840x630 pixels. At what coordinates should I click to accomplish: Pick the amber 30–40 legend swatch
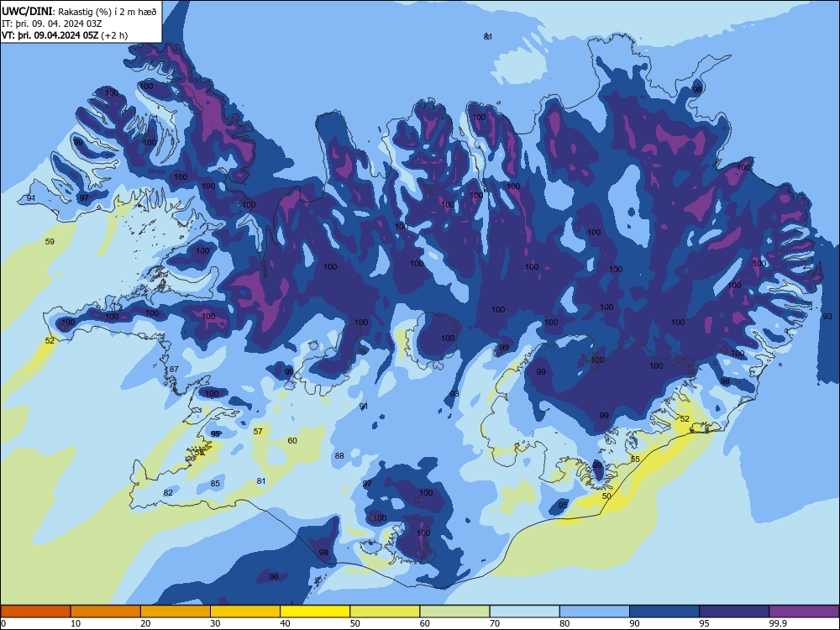245,612
